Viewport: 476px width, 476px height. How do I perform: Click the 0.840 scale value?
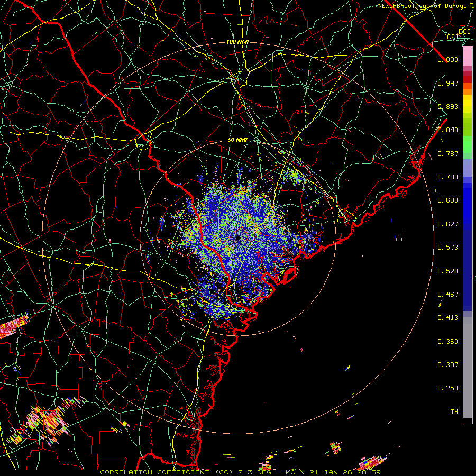[x=448, y=130]
